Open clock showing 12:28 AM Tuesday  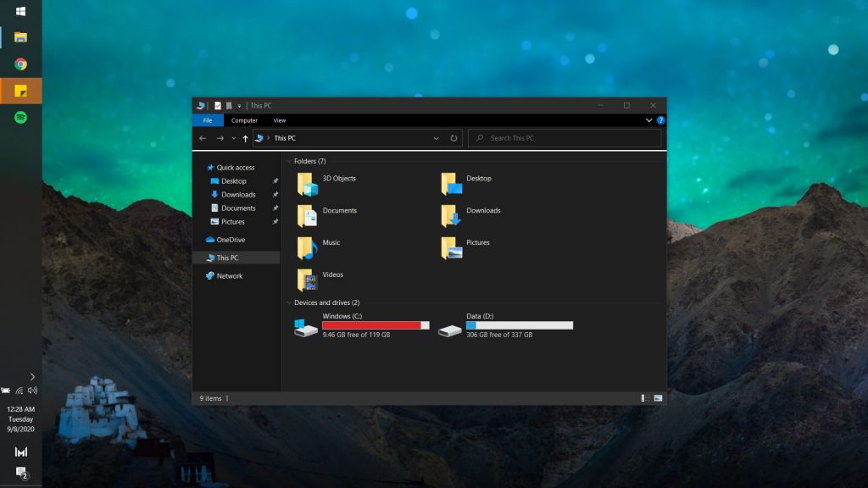coord(21,419)
